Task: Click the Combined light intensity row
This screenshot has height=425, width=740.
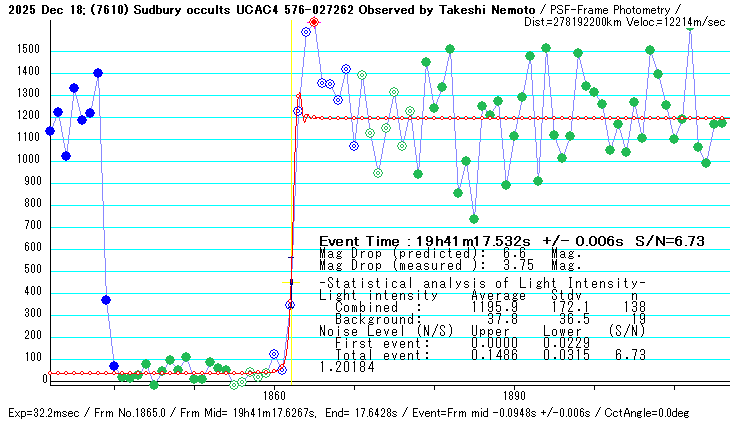Action: click(480, 307)
